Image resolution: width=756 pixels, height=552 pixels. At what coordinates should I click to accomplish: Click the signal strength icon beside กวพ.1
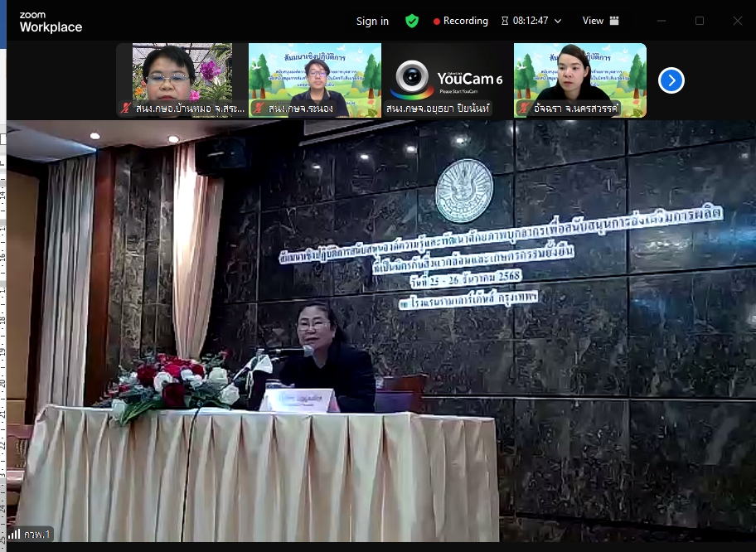point(14,535)
